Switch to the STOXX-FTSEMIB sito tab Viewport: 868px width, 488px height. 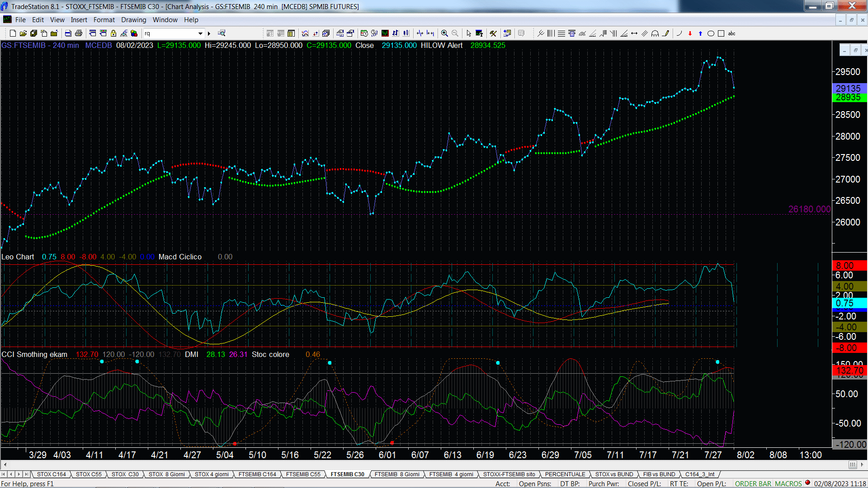pos(509,474)
